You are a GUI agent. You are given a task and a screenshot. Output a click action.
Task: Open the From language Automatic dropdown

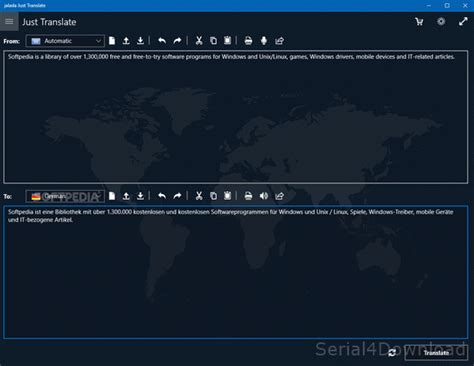click(x=65, y=41)
